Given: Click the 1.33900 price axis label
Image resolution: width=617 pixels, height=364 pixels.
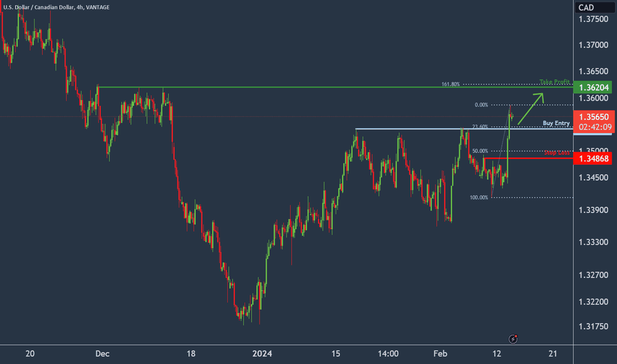Looking at the screenshot, I should [x=593, y=210].
